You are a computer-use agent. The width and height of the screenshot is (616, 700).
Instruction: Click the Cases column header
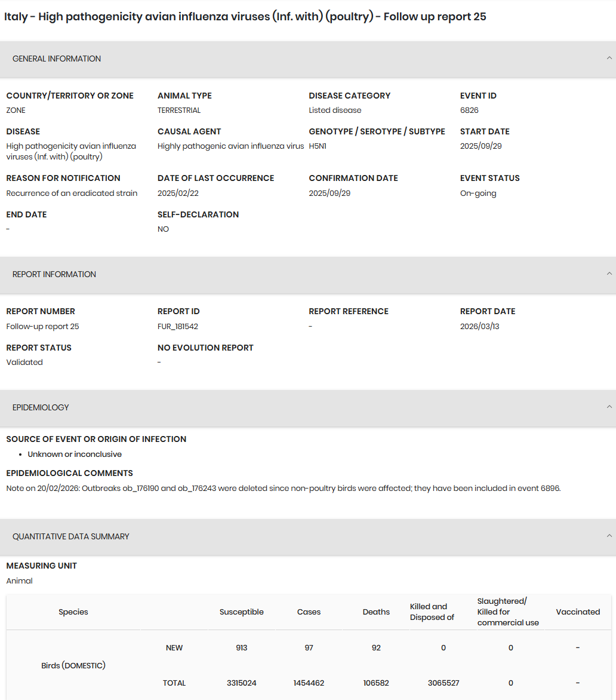tap(309, 612)
